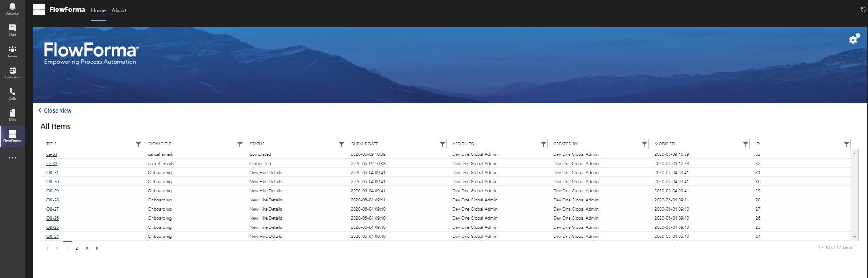Viewport: 868px width, 278px height.
Task: Open item OB-24
Action: 52,237
